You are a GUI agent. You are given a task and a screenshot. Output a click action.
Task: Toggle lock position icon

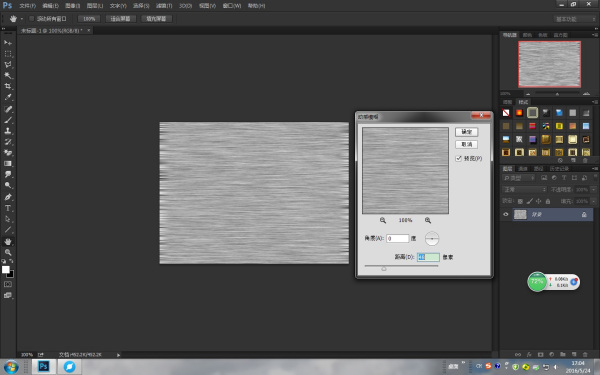pyautogui.click(x=538, y=201)
